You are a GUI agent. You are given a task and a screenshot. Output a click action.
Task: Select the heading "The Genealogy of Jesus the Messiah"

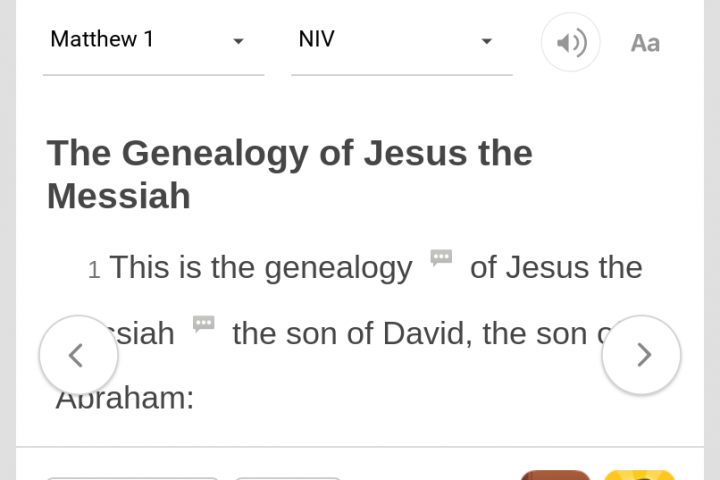click(290, 174)
